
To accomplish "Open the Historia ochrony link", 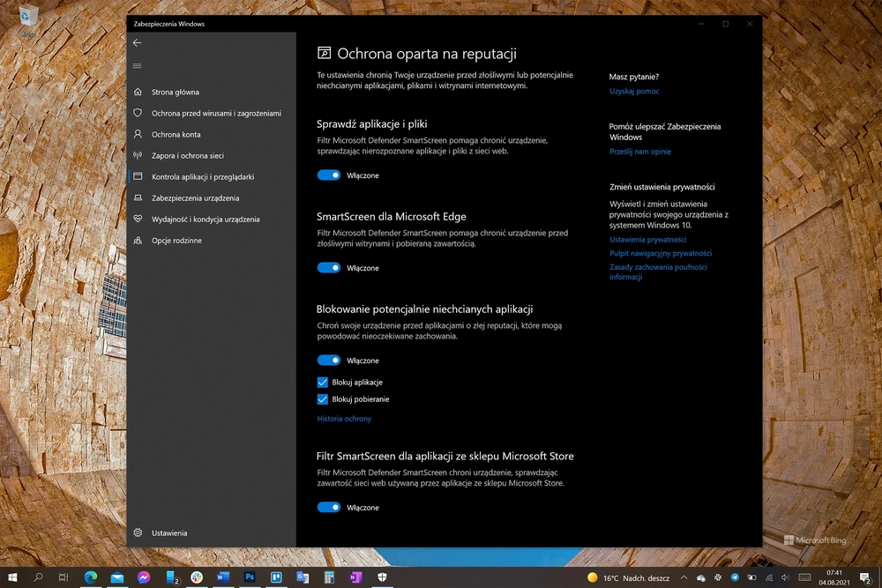I will click(344, 419).
